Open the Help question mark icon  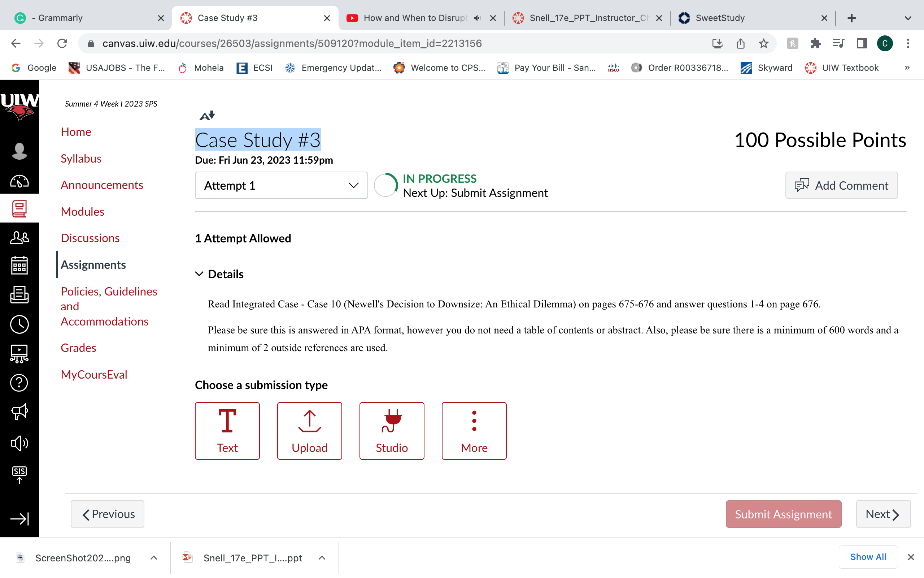pyautogui.click(x=19, y=383)
